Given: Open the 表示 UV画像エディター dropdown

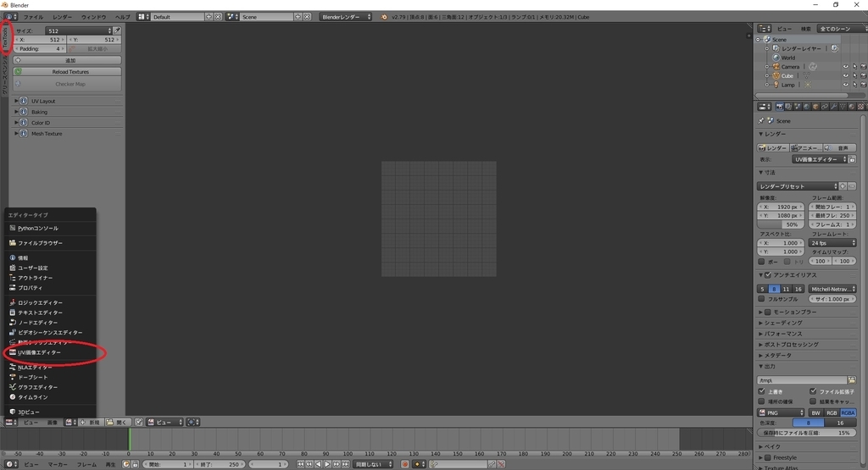Looking at the screenshot, I should (x=820, y=159).
